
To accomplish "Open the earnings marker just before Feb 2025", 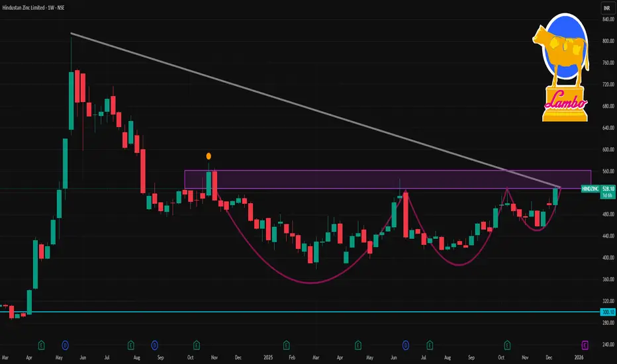I will point(287,345).
